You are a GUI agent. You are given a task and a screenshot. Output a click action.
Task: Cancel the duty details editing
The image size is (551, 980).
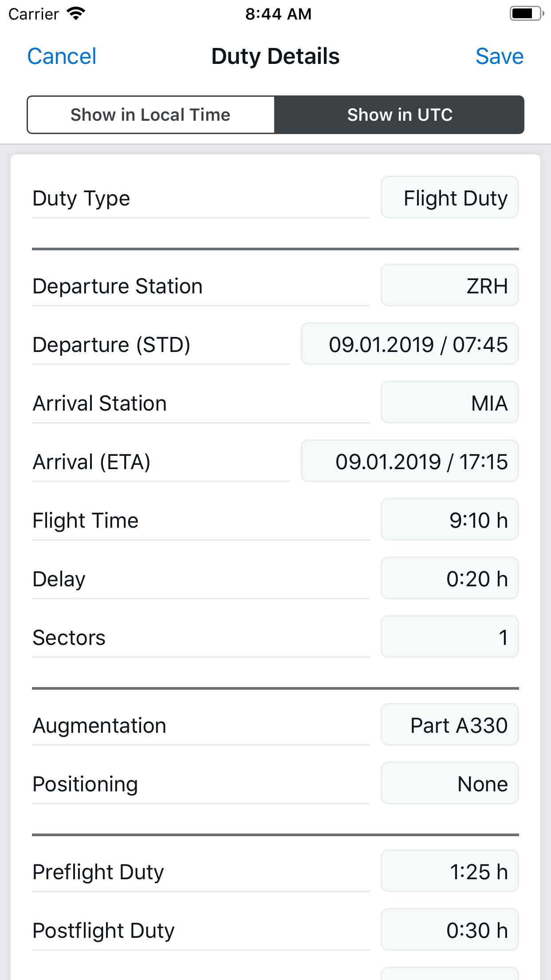coord(62,56)
